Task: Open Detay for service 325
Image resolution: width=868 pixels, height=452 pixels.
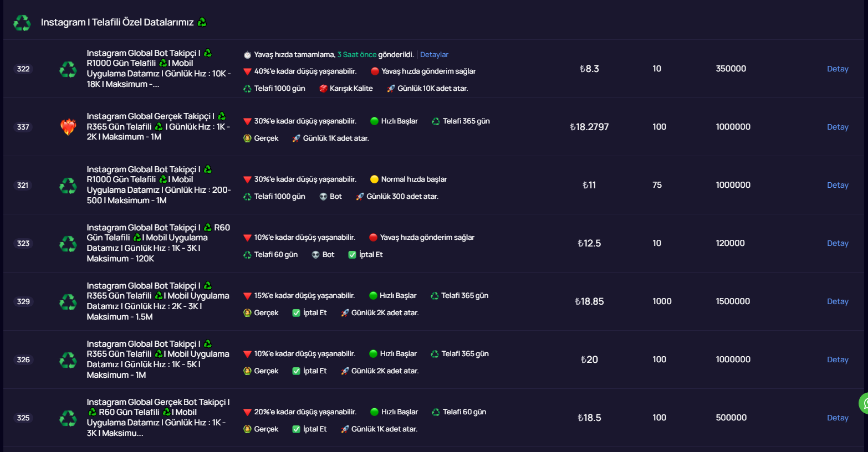Action: 838,418
